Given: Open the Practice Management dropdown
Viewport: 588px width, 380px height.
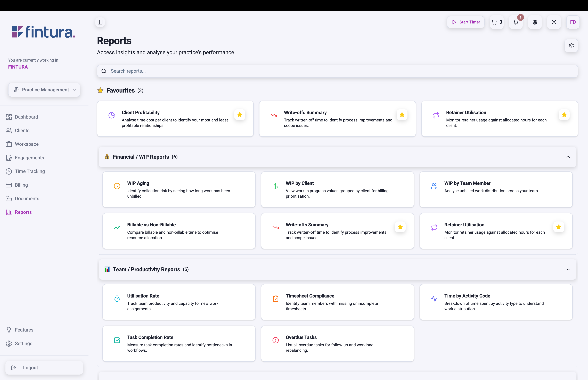Looking at the screenshot, I should click(x=44, y=90).
